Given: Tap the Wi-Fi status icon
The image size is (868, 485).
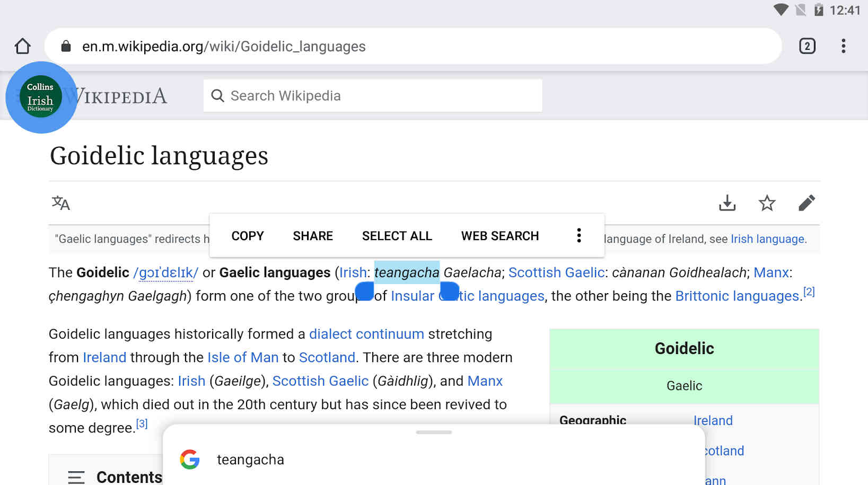Looking at the screenshot, I should [781, 10].
